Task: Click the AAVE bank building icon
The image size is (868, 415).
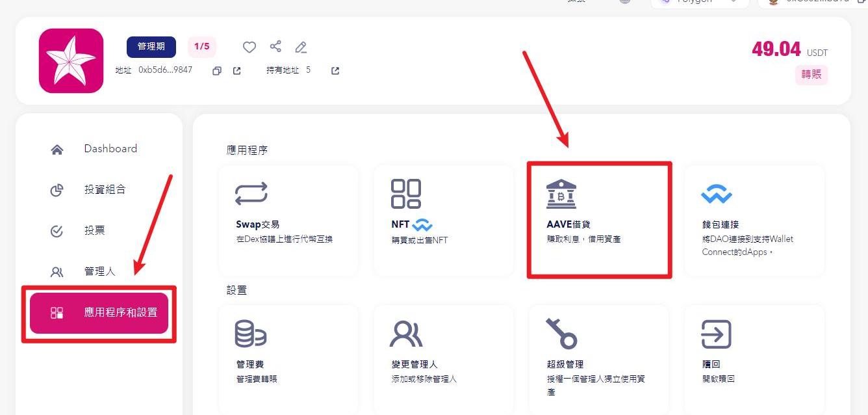Action: point(561,194)
